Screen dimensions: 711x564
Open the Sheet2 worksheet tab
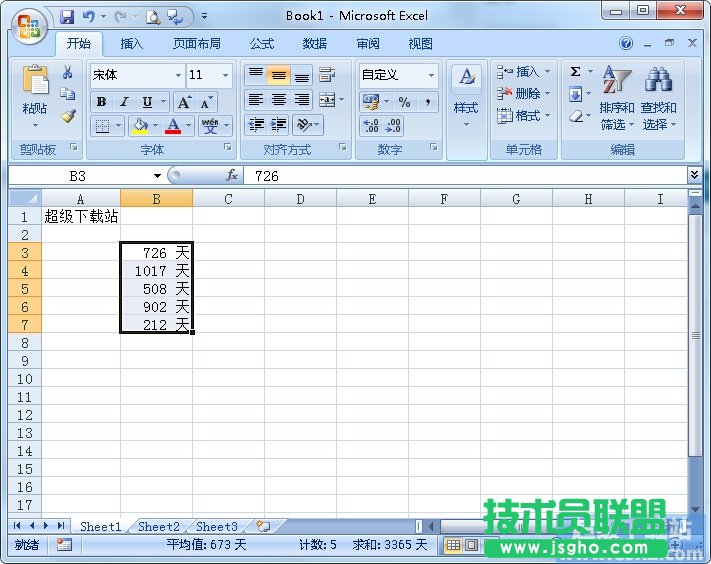click(159, 526)
